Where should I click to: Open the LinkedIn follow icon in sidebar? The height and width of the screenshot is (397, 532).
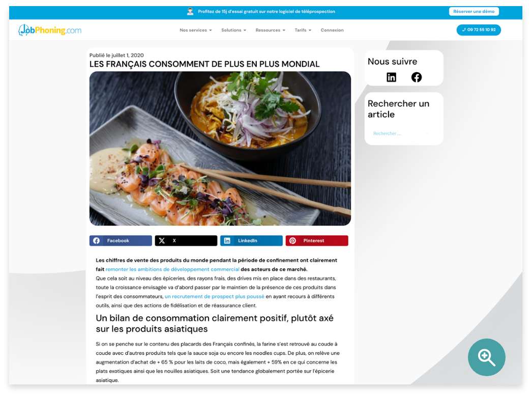click(391, 77)
